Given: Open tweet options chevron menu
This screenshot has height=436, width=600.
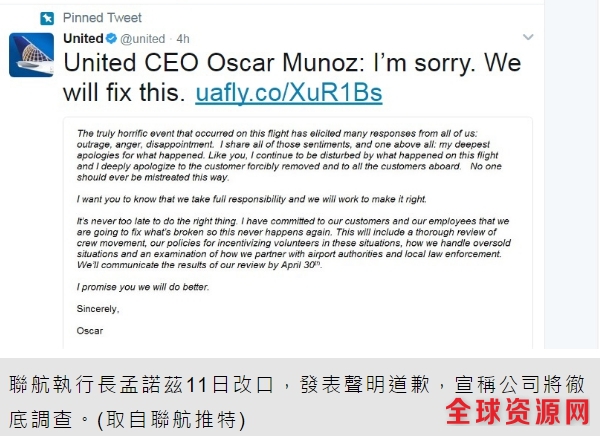Looking at the screenshot, I should [528, 37].
